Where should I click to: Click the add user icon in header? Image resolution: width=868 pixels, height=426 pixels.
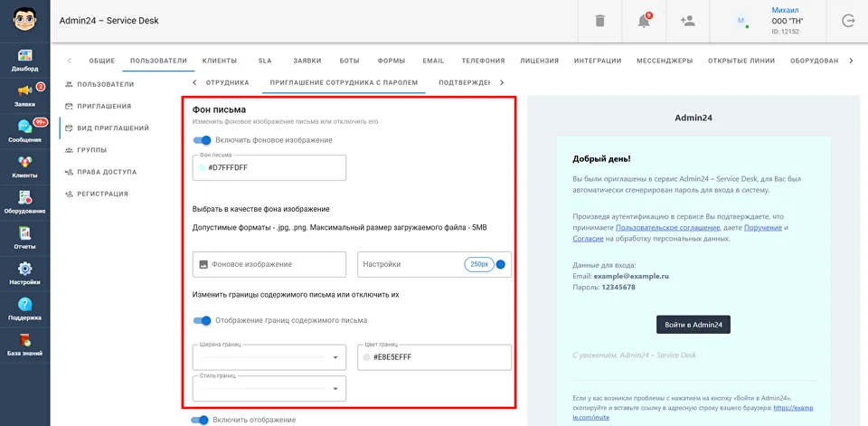click(687, 21)
